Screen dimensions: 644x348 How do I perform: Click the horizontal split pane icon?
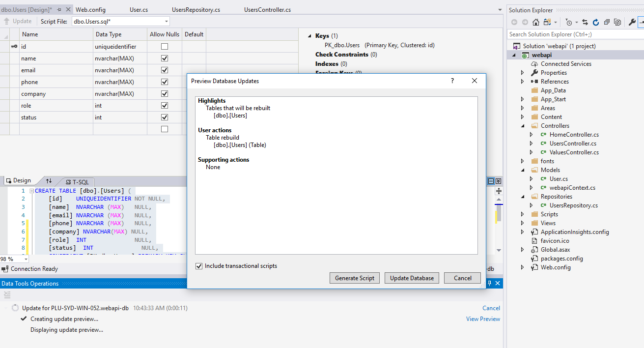(x=491, y=181)
